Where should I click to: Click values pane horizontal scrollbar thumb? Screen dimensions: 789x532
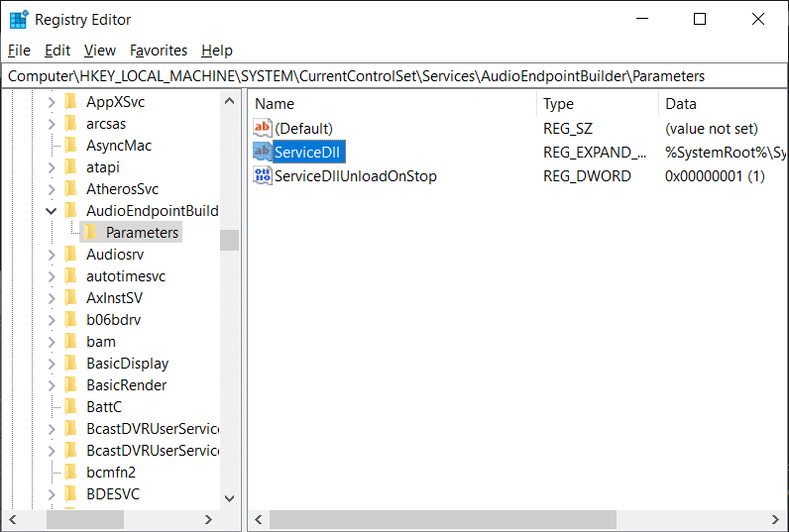point(443,519)
